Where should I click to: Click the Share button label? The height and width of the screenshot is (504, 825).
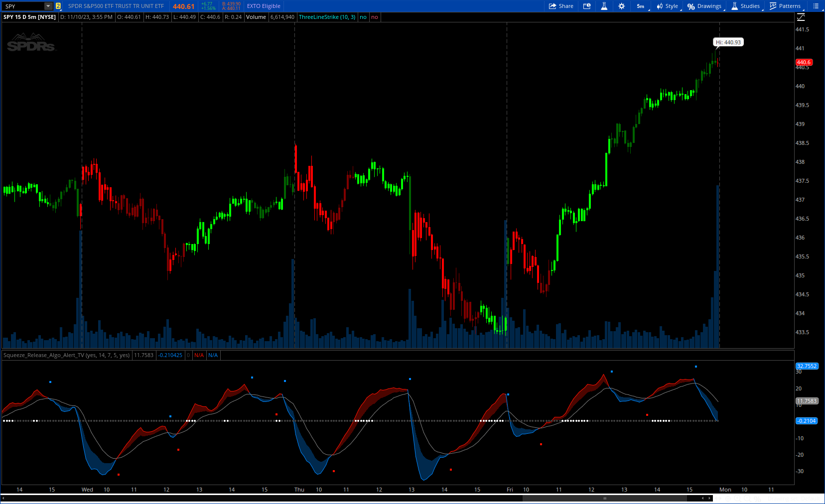pos(566,6)
